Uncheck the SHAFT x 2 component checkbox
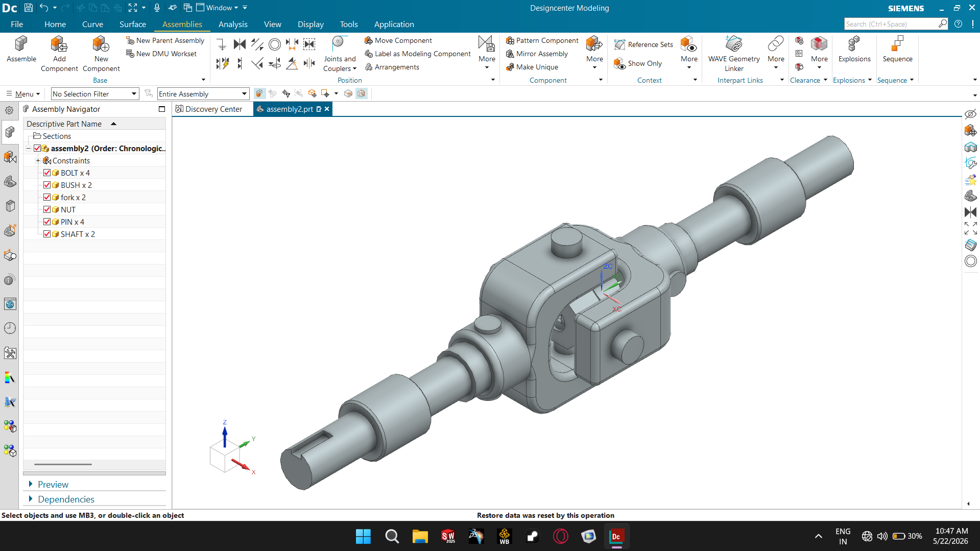The width and height of the screenshot is (980, 551). [47, 234]
